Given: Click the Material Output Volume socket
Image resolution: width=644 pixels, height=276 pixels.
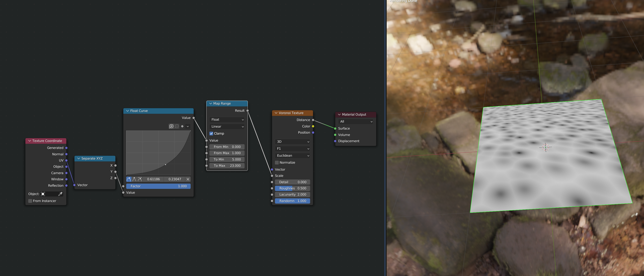Looking at the screenshot, I should (335, 135).
